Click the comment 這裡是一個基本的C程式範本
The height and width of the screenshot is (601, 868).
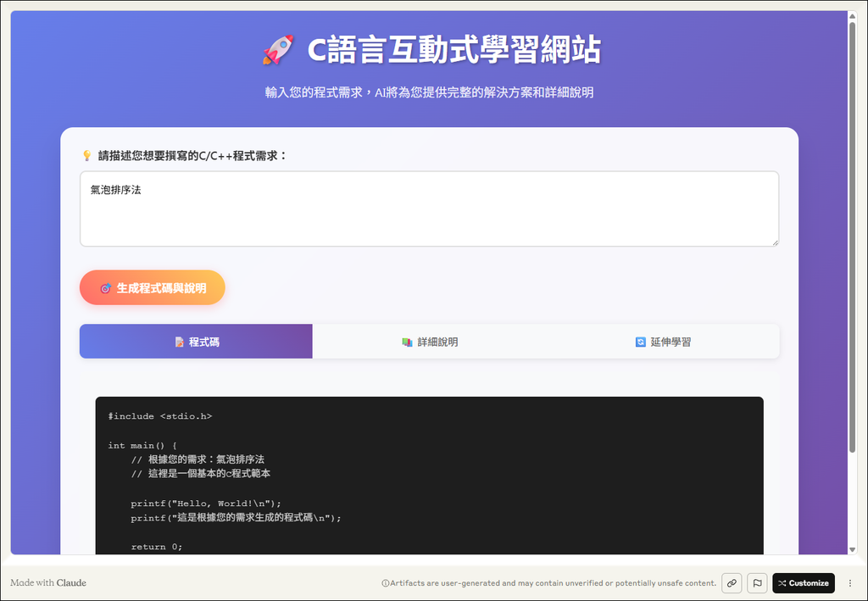(200, 474)
